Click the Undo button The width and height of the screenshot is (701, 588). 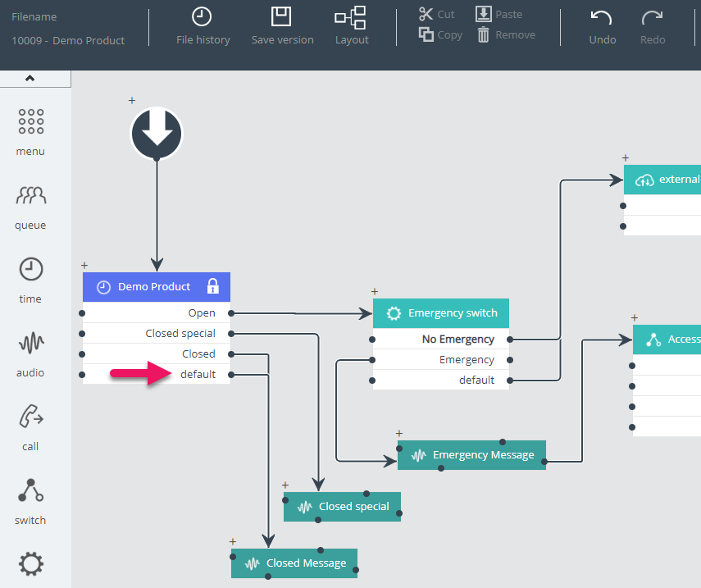tap(602, 25)
